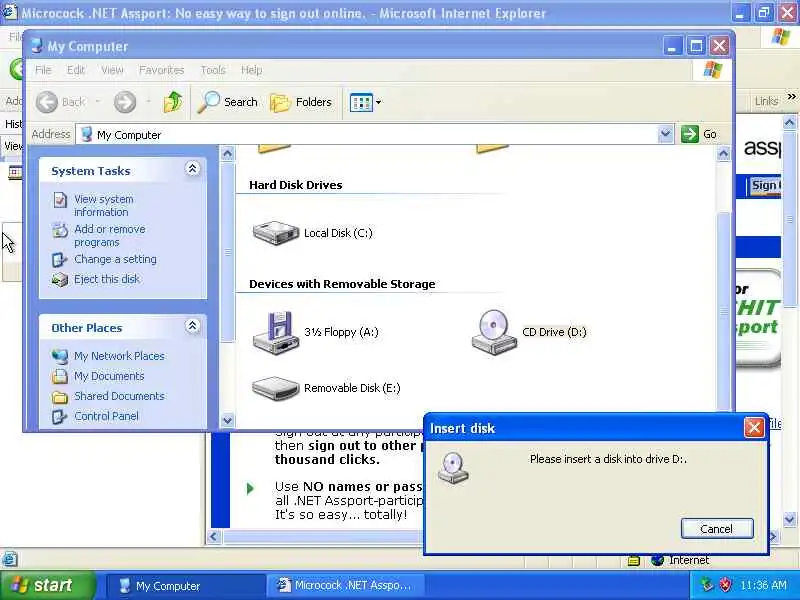Image resolution: width=800 pixels, height=600 pixels.
Task: Expand the Links chevron in Internet Explorer
Action: (x=791, y=96)
